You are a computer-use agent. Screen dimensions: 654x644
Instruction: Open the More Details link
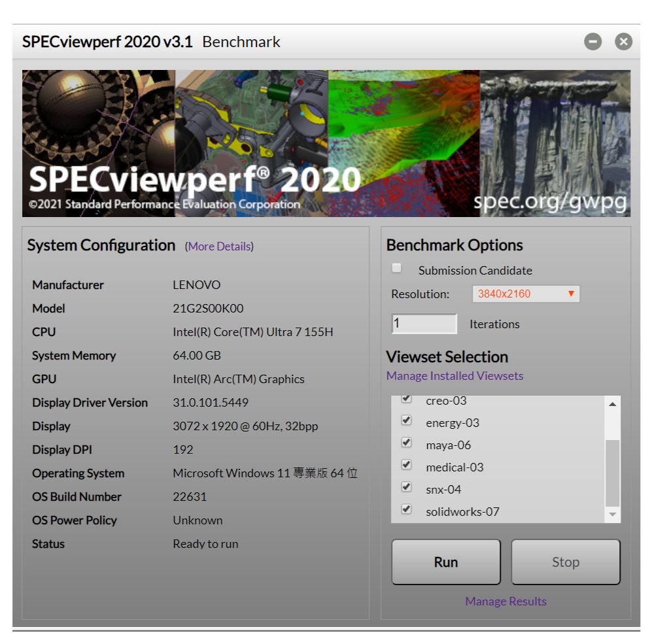pos(219,246)
